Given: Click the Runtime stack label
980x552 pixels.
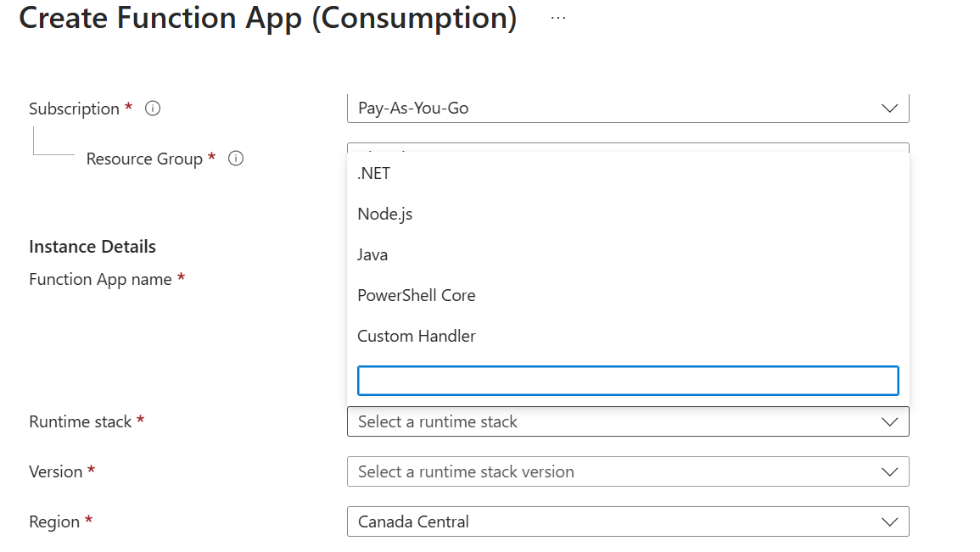Looking at the screenshot, I should [x=80, y=422].
